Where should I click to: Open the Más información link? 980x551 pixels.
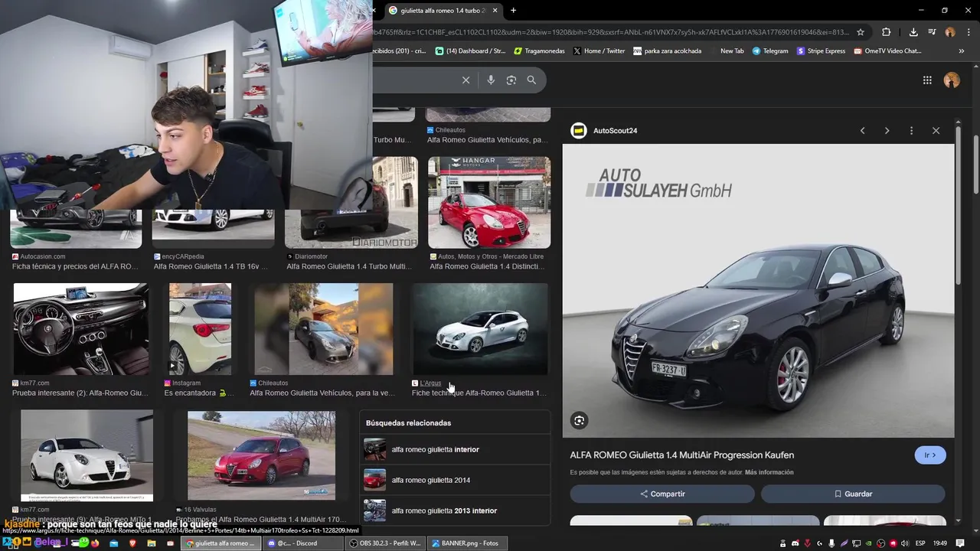tap(769, 472)
